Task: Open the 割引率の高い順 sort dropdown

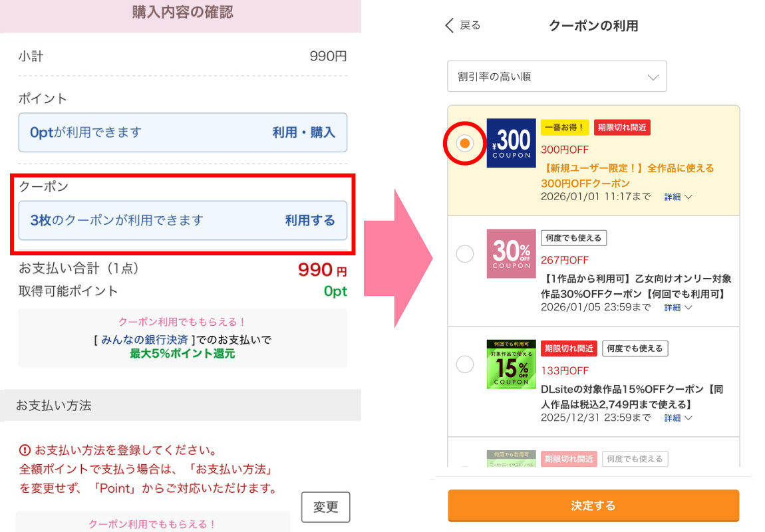Action: pyautogui.click(x=557, y=76)
